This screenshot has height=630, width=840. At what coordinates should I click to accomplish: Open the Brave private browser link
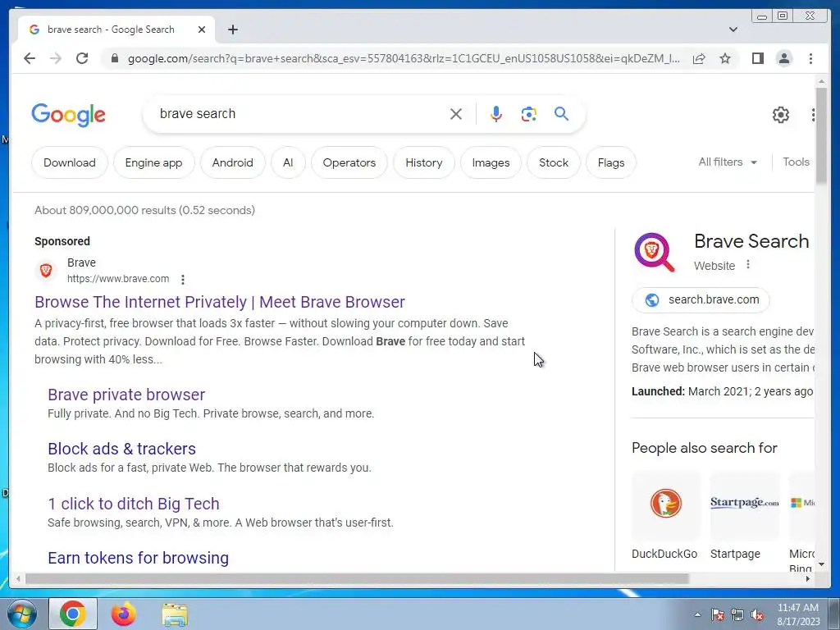126,395
